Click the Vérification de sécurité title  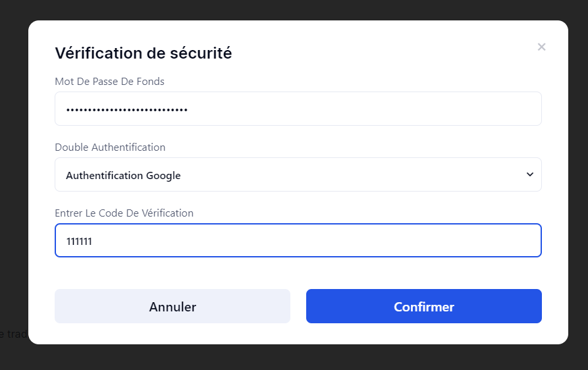[143, 53]
